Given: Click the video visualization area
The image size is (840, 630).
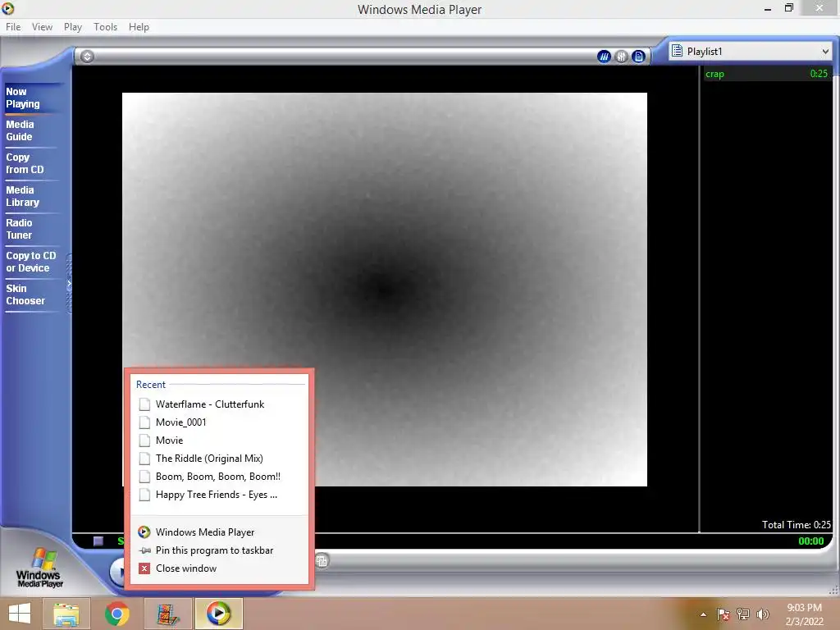Looking at the screenshot, I should coord(385,290).
